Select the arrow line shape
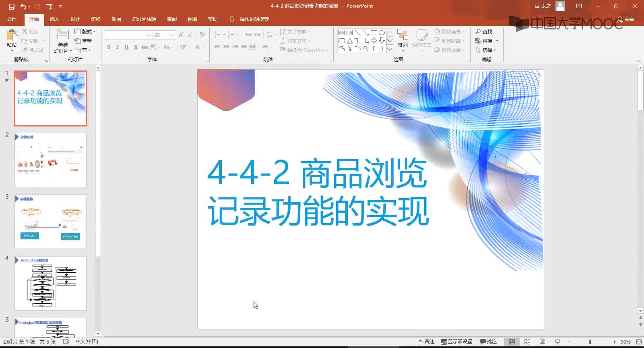 365,32
